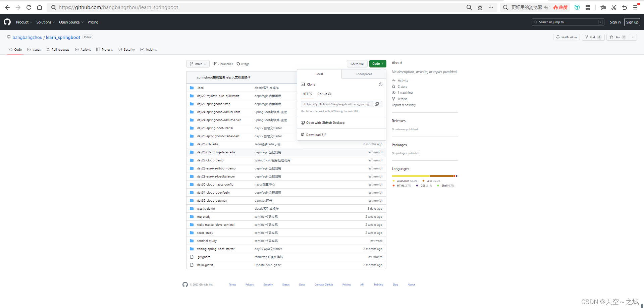Click Open with GitHub Desktop

point(323,123)
